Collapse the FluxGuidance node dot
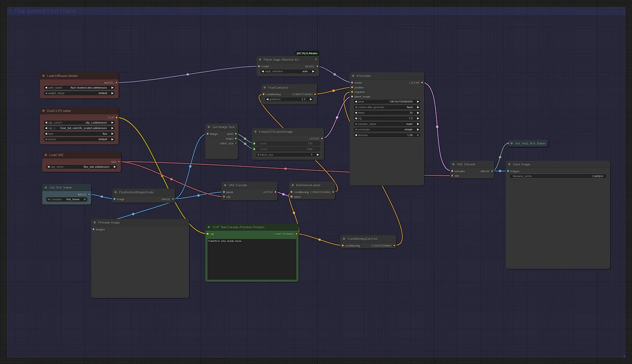 click(265, 87)
